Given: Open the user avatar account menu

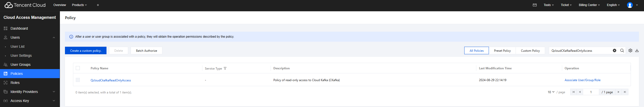Looking at the screenshot, I should [x=630, y=5].
